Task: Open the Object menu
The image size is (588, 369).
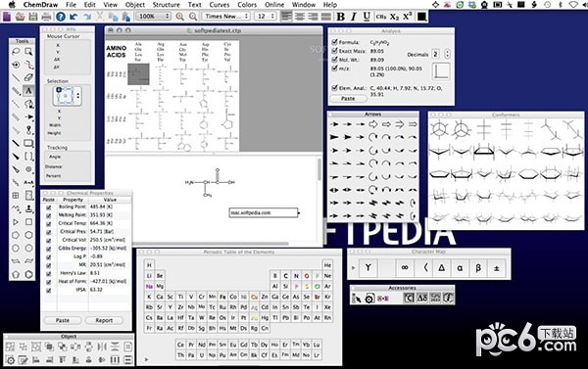Action: 135,5
